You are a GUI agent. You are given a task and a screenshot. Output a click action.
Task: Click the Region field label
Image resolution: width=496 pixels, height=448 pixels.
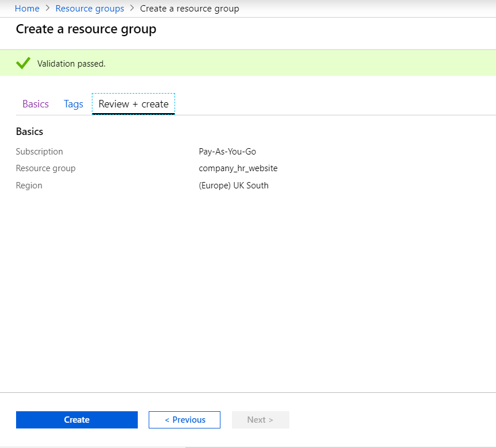[29, 186]
